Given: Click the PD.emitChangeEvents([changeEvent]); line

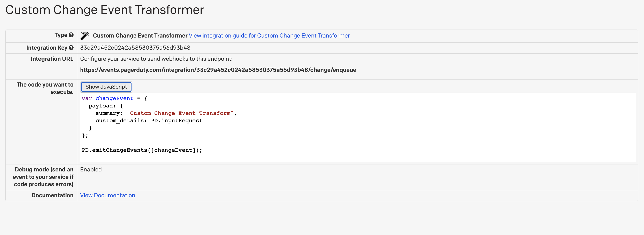Looking at the screenshot, I should tap(142, 150).
